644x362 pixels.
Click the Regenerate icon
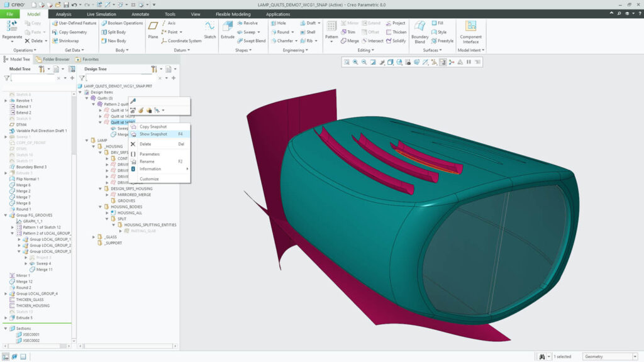point(11,26)
